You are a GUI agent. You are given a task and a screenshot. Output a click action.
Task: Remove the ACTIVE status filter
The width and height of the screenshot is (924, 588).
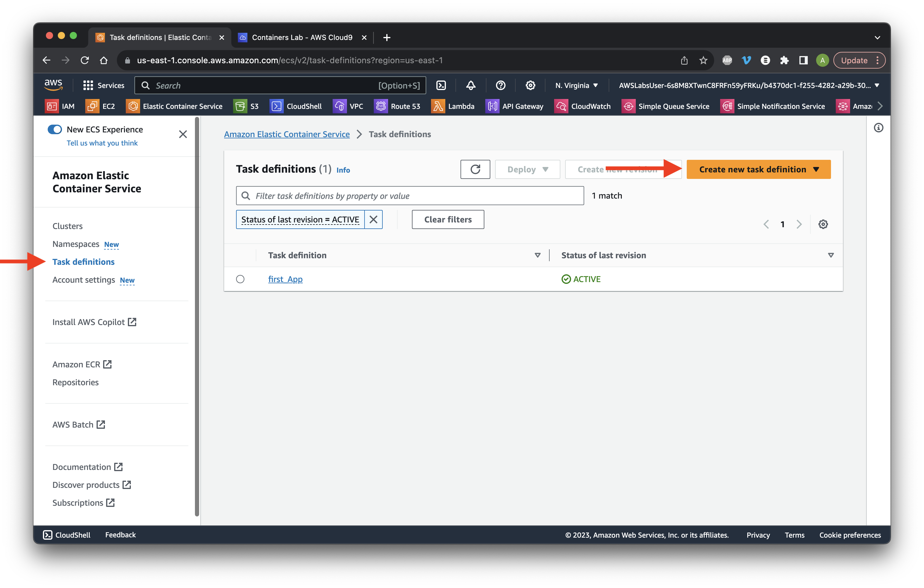[x=373, y=219]
